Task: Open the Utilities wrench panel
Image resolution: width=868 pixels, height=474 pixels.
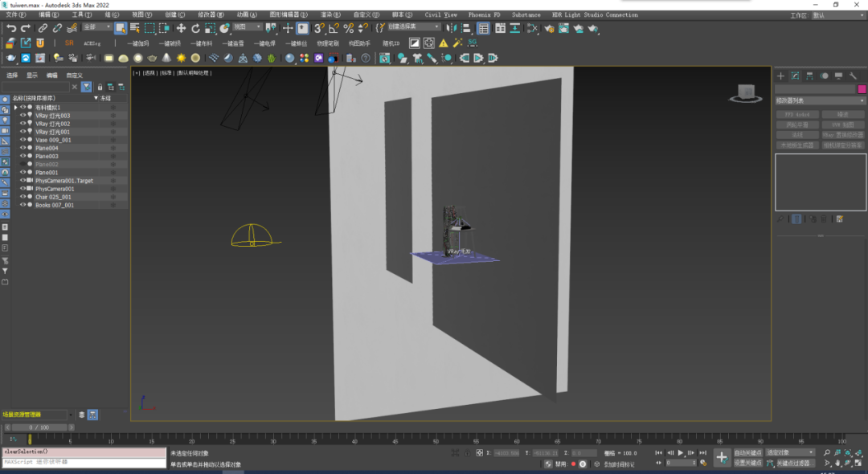Action: tap(853, 76)
